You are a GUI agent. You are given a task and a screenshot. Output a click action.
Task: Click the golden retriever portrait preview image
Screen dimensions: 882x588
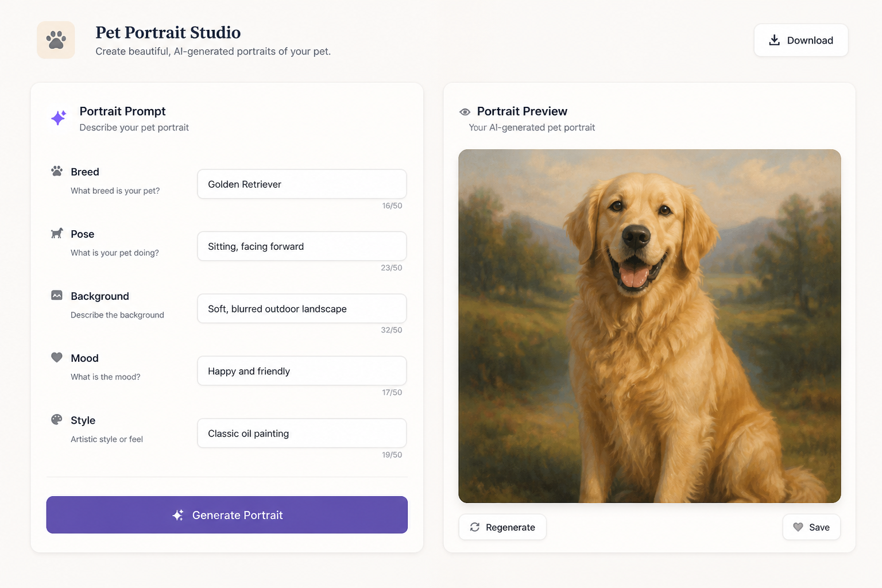pos(649,326)
